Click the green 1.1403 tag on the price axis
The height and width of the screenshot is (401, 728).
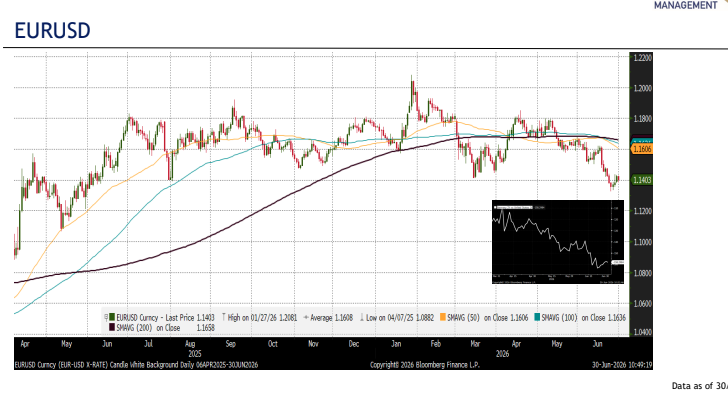[642, 180]
